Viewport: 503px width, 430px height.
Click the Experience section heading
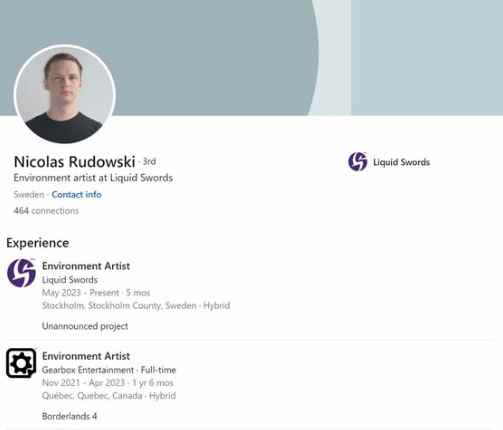38,243
